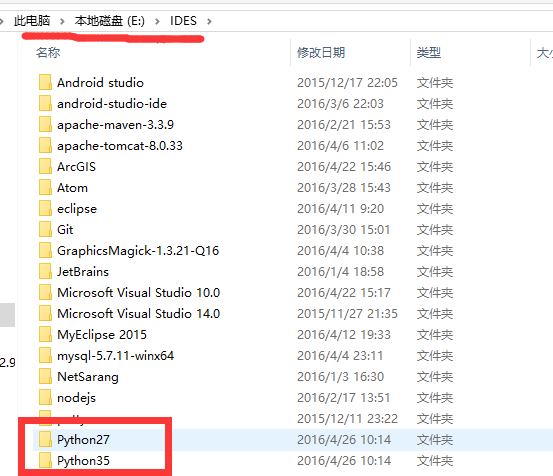Click the date '2016/2/17 13:51'
The image size is (553, 476).
pyautogui.click(x=344, y=397)
